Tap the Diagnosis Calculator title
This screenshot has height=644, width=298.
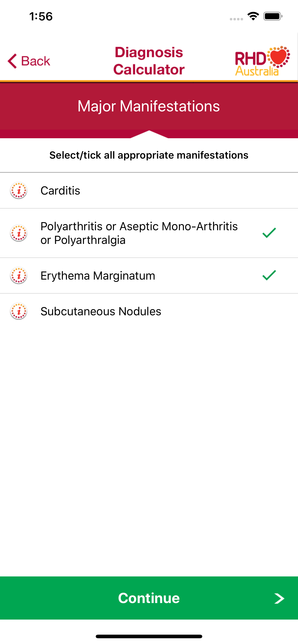coord(149,61)
